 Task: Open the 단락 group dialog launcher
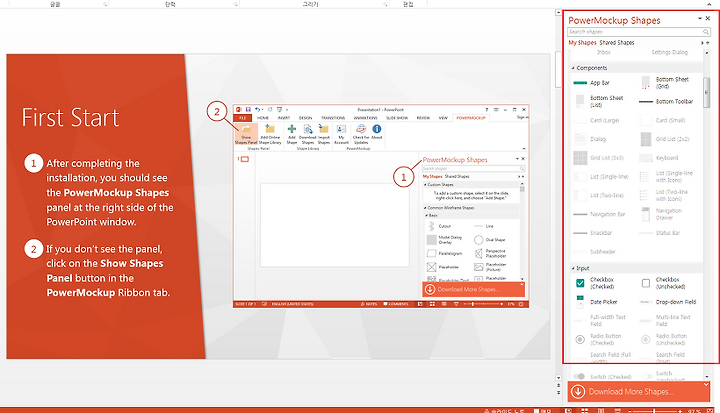coord(236,5)
